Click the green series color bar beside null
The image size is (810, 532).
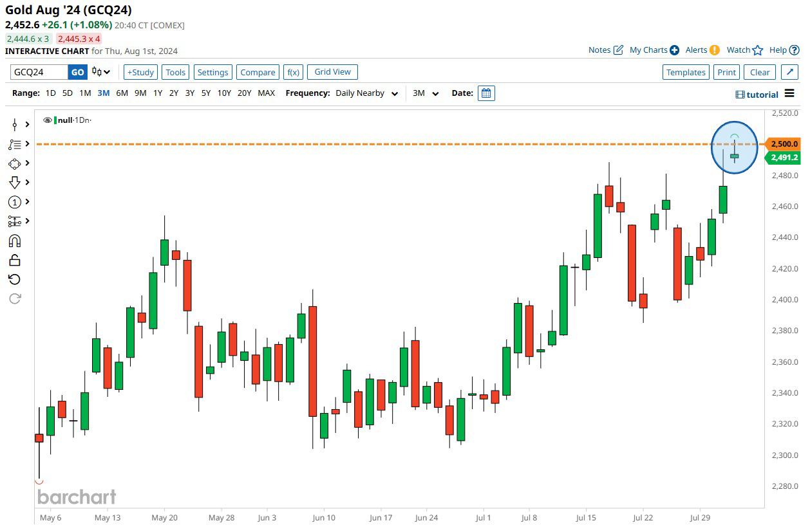(55, 120)
